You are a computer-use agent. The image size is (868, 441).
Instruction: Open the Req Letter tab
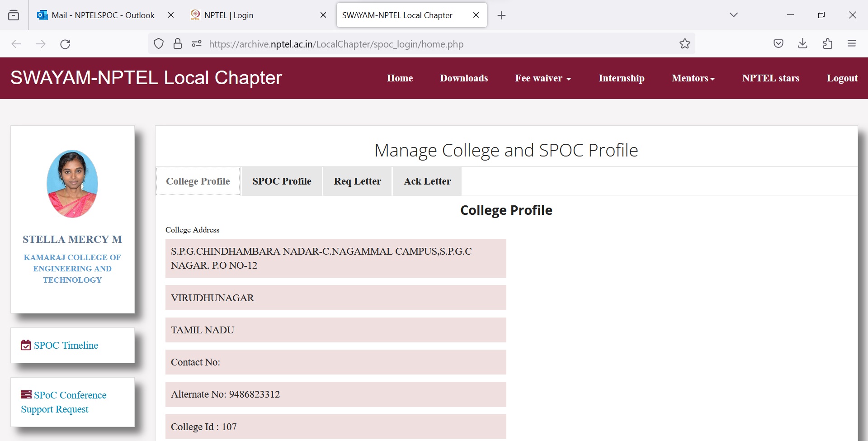357,181
